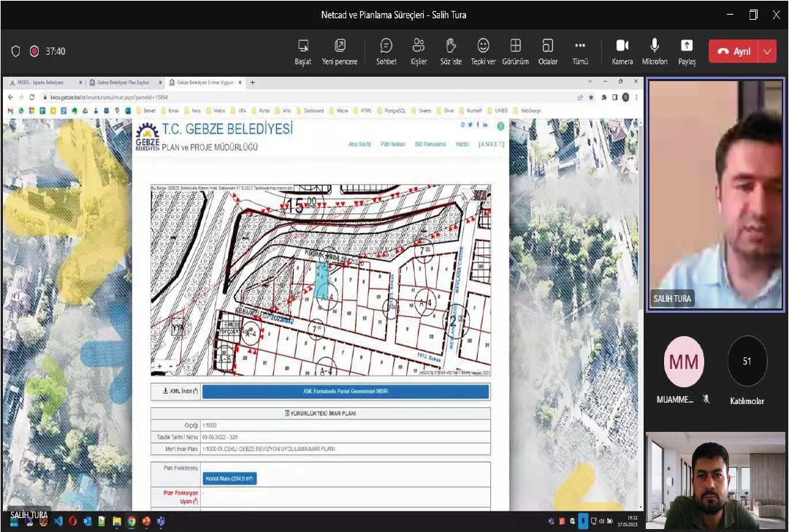
Task: Open Odalar breakout rooms
Action: (x=547, y=52)
